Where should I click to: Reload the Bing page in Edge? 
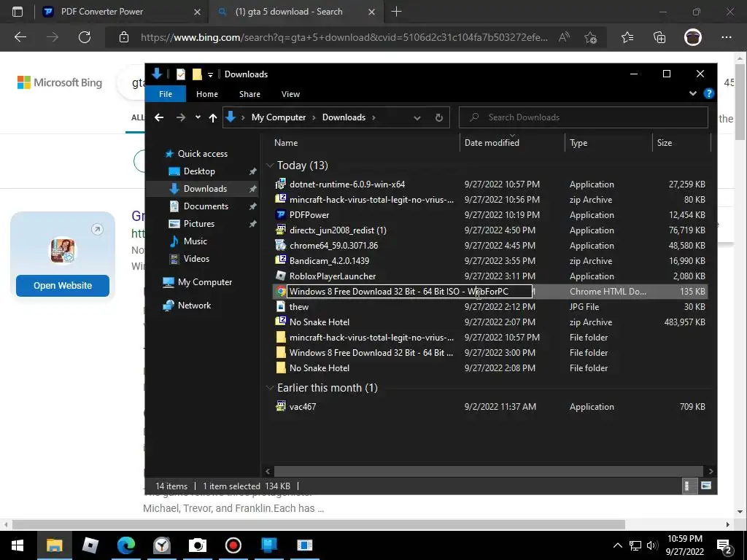tap(85, 37)
